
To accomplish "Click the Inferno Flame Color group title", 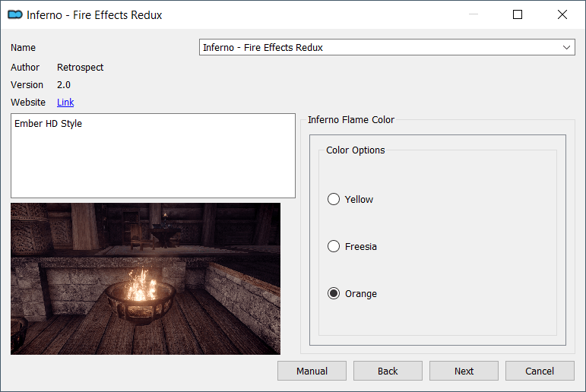I will [x=351, y=119].
